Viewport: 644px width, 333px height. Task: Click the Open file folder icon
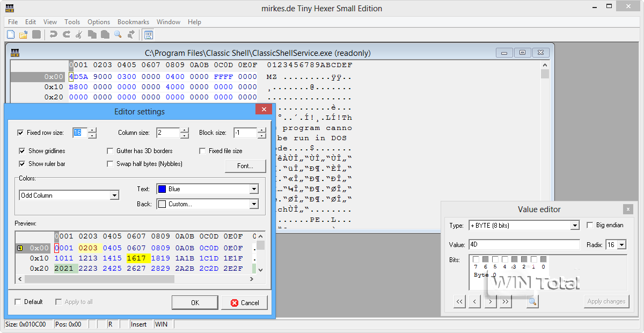[x=24, y=35]
